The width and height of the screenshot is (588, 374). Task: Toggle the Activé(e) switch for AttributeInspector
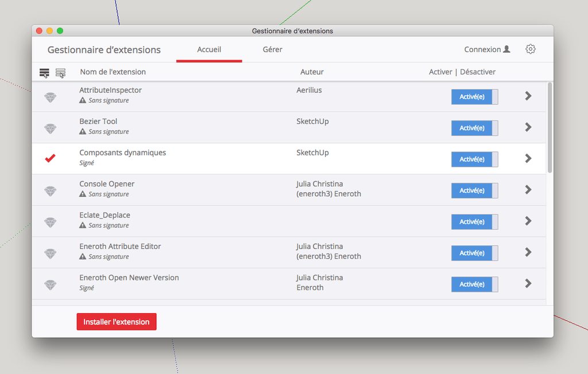pos(474,97)
